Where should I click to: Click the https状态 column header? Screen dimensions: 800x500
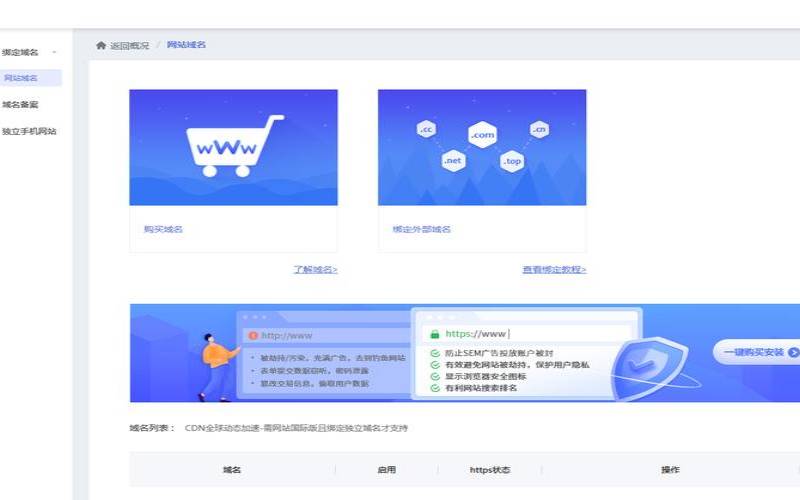pos(490,470)
